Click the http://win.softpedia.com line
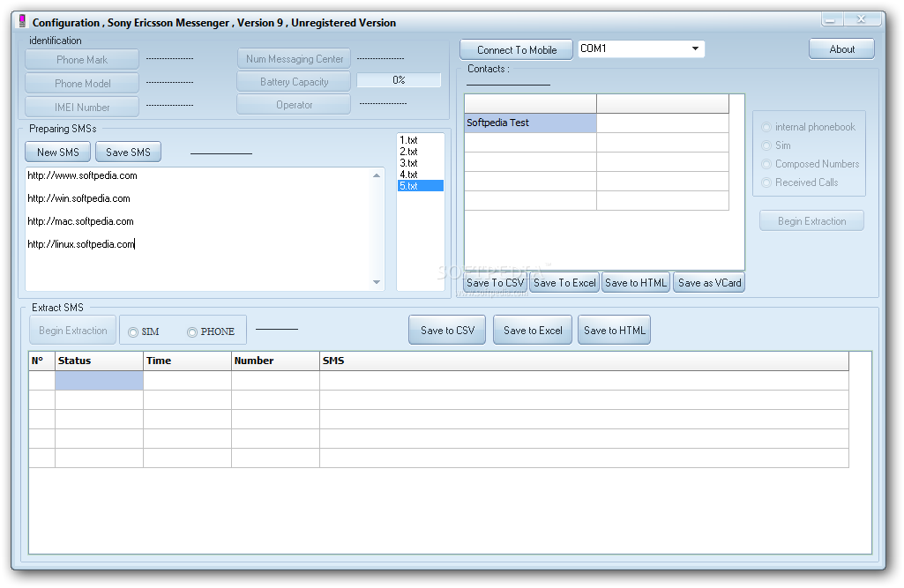 [79, 198]
